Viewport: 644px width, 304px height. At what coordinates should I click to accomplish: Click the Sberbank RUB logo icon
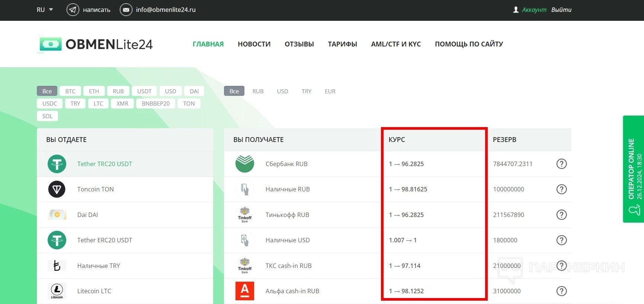[x=245, y=164]
